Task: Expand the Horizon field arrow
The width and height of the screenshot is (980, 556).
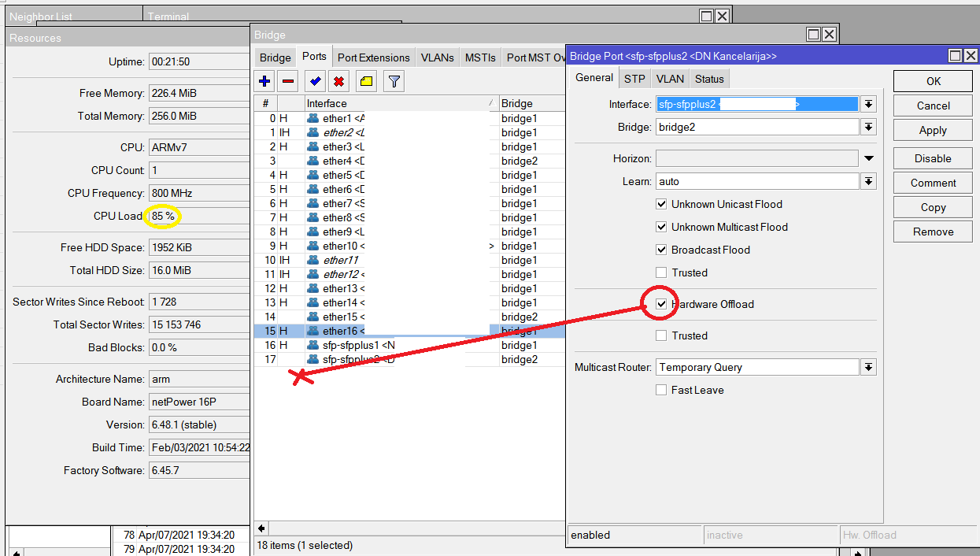Action: [x=868, y=158]
